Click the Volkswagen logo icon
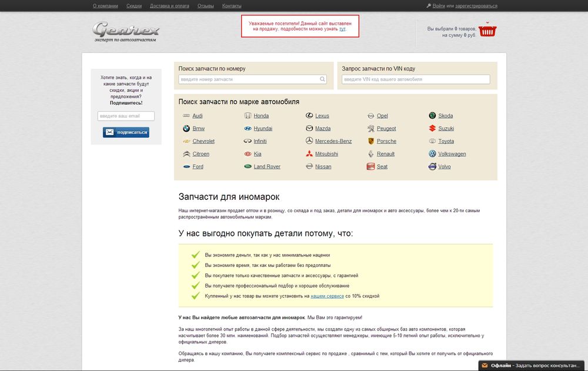 pyautogui.click(x=432, y=154)
